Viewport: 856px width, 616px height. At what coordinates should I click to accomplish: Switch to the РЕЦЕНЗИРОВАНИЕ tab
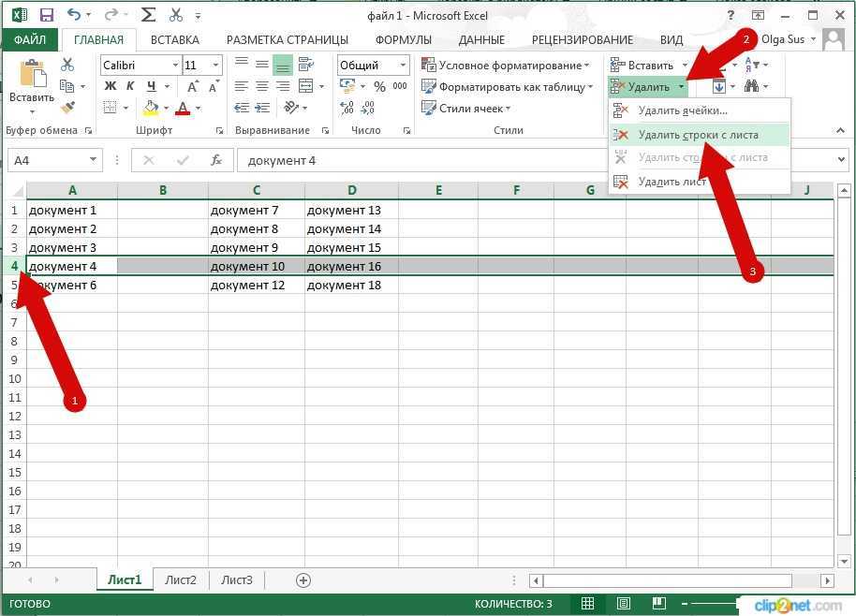[583, 40]
